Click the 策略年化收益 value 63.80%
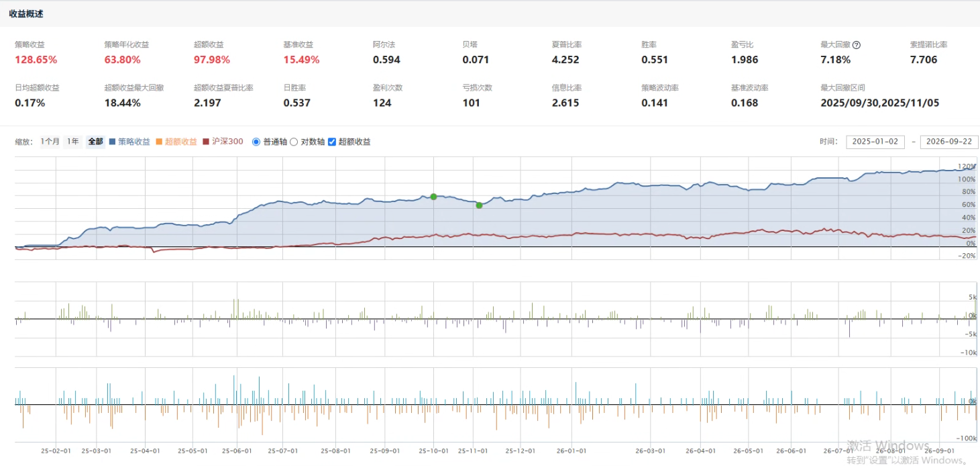The width and height of the screenshot is (980, 466). pos(122,60)
